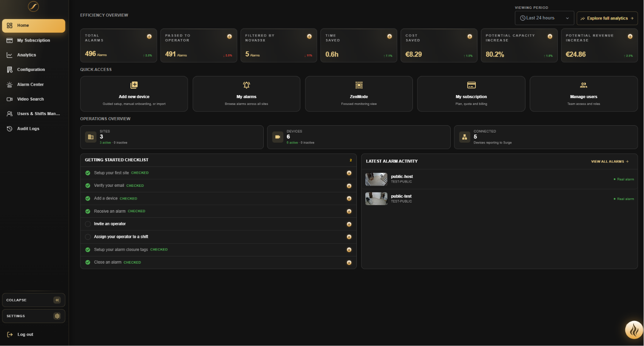The image size is (644, 346).
Task: Click the Getting Started Checklist remaining count 2
Action: click(350, 160)
